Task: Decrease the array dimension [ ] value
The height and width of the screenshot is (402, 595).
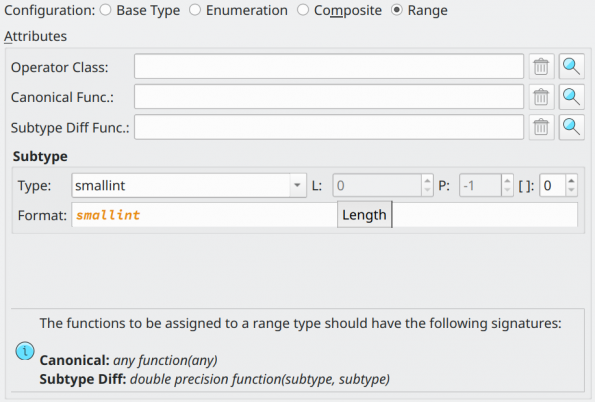Action: (x=571, y=190)
